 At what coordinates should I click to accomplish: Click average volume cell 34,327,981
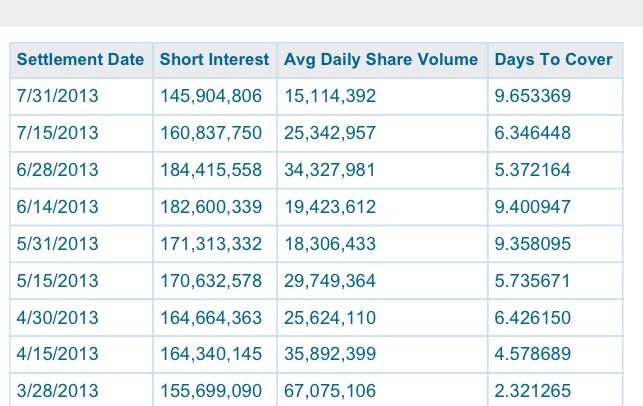tap(330, 170)
